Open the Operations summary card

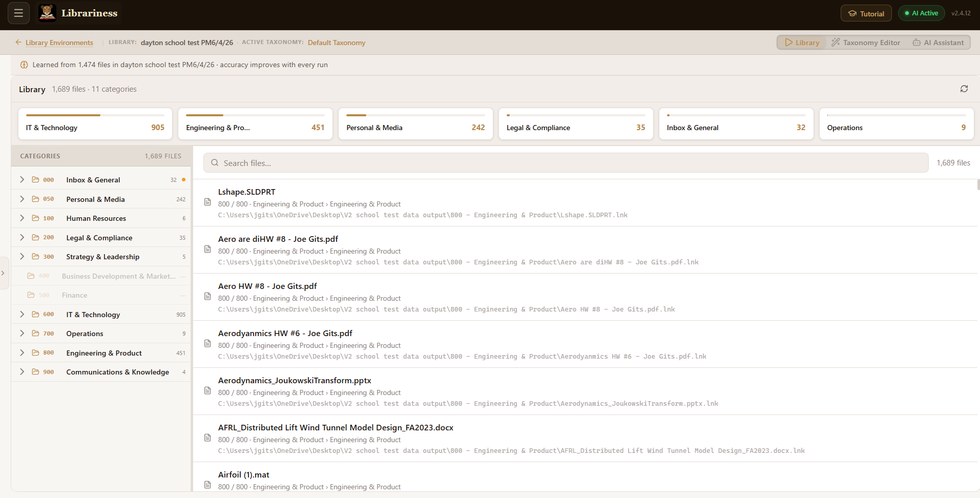click(x=896, y=123)
